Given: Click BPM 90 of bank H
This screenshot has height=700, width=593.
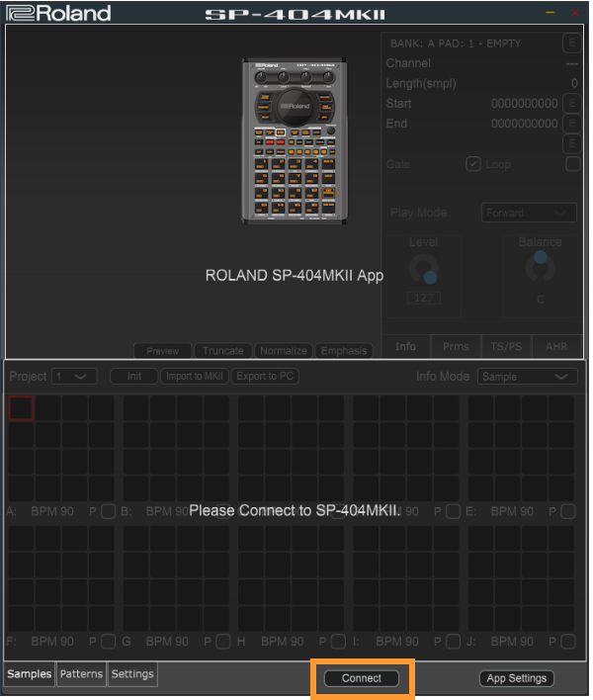Looking at the screenshot, I should coord(282,642).
